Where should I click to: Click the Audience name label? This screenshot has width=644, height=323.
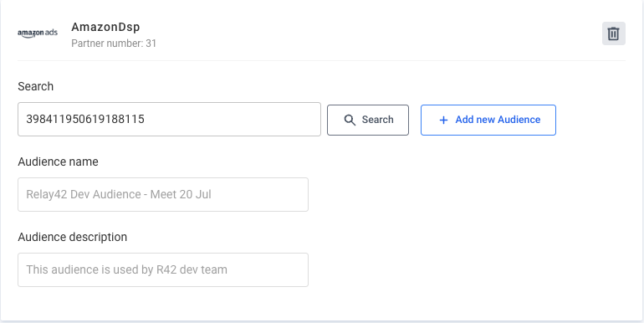tap(58, 161)
